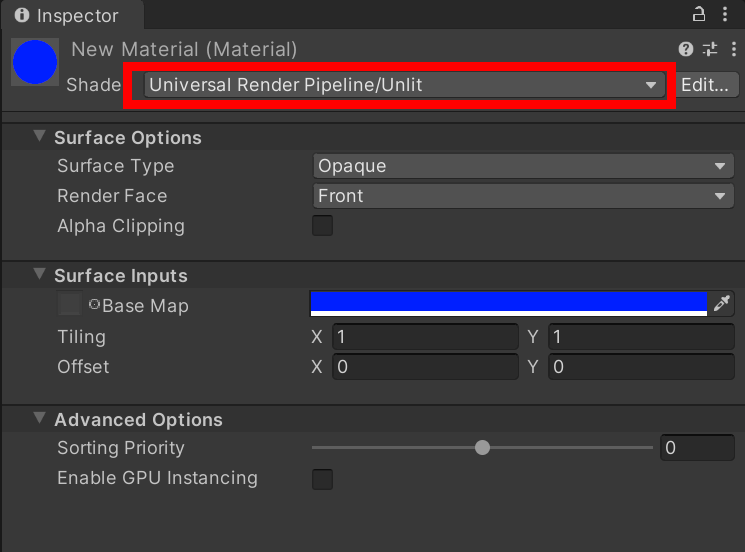Enable the Alpha Clipping checkbox
This screenshot has height=552, width=745.
[x=322, y=226]
